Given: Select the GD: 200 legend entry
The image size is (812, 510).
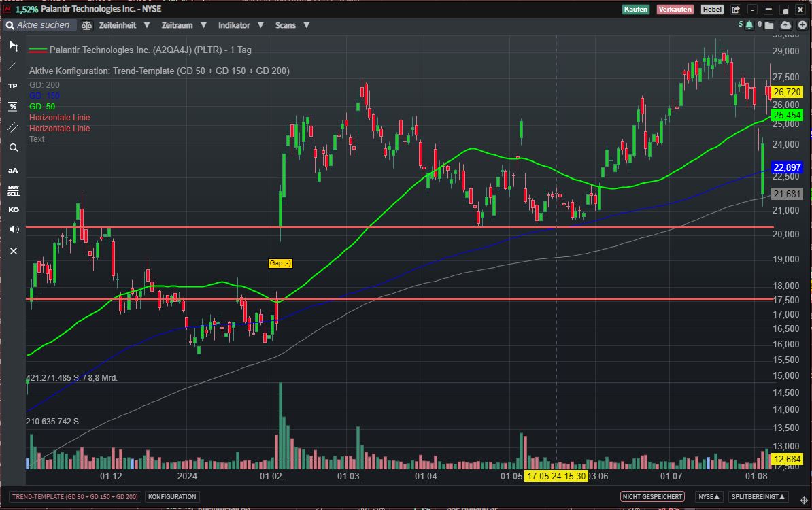Looking at the screenshot, I should 44,85.
